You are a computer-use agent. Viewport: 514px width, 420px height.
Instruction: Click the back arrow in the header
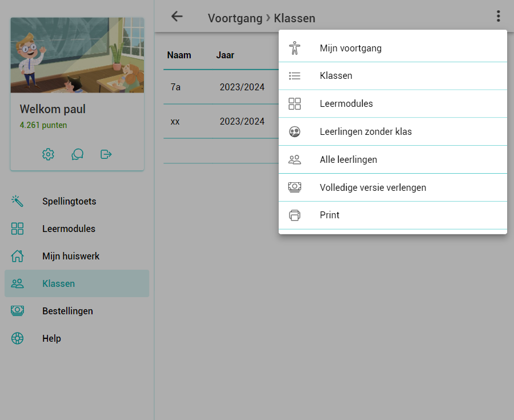point(177,17)
